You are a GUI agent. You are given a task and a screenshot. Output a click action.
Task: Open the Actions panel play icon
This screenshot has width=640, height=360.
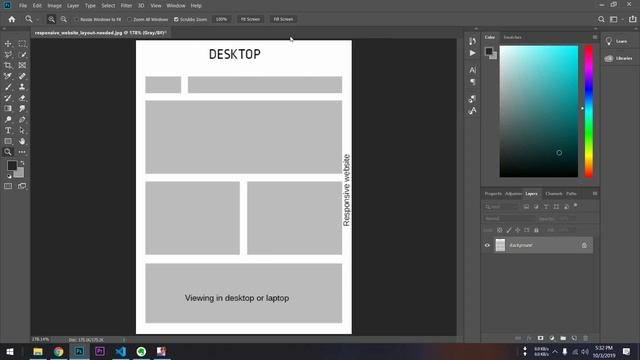[x=472, y=53]
